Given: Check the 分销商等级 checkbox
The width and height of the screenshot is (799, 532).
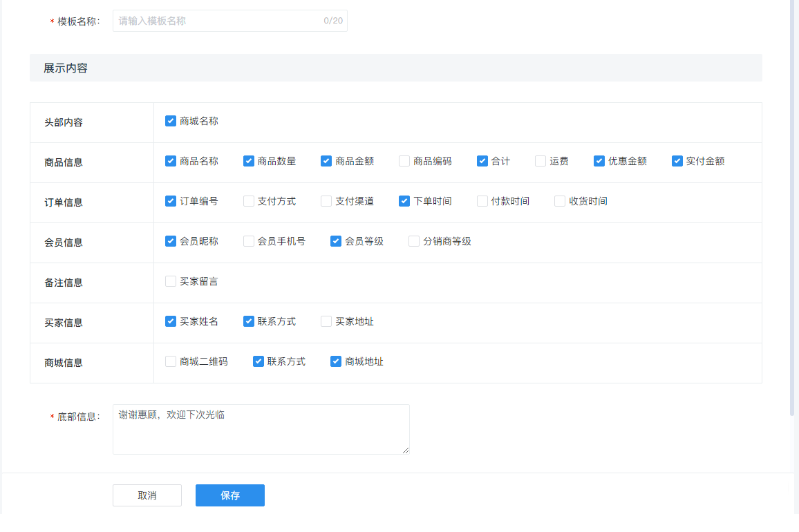Looking at the screenshot, I should point(414,241).
